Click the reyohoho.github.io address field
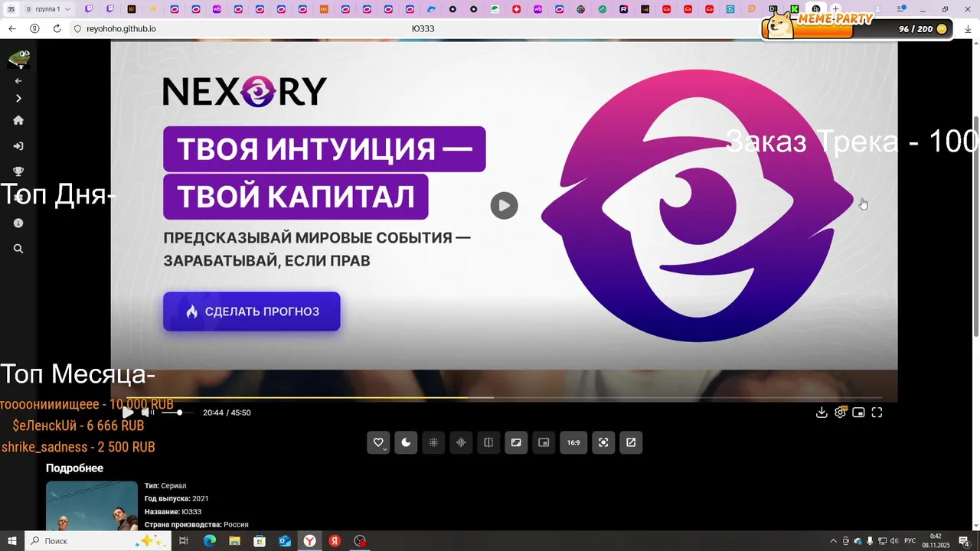 (x=121, y=28)
